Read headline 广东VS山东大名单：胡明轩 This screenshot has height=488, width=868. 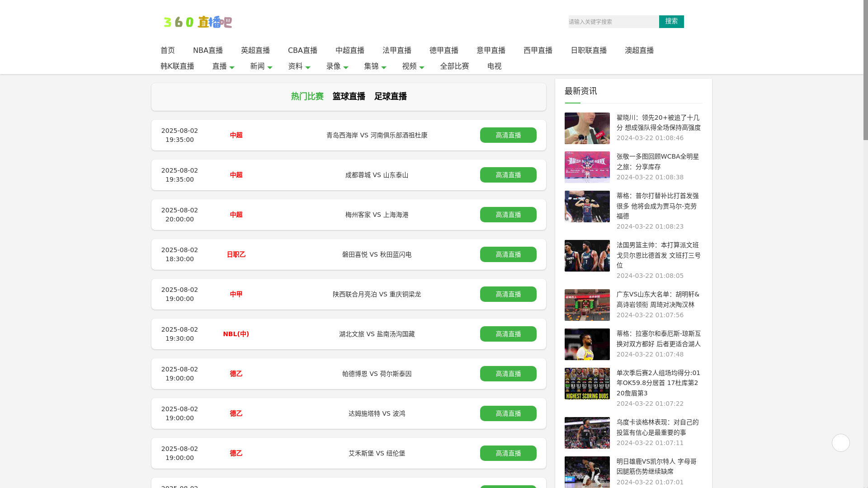click(658, 300)
